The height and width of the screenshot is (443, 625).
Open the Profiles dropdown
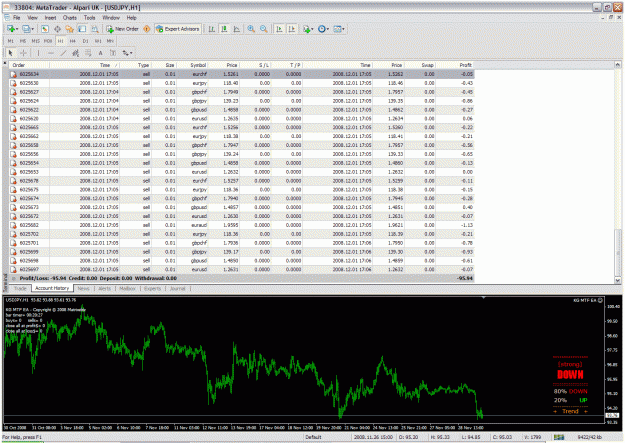coord(28,29)
